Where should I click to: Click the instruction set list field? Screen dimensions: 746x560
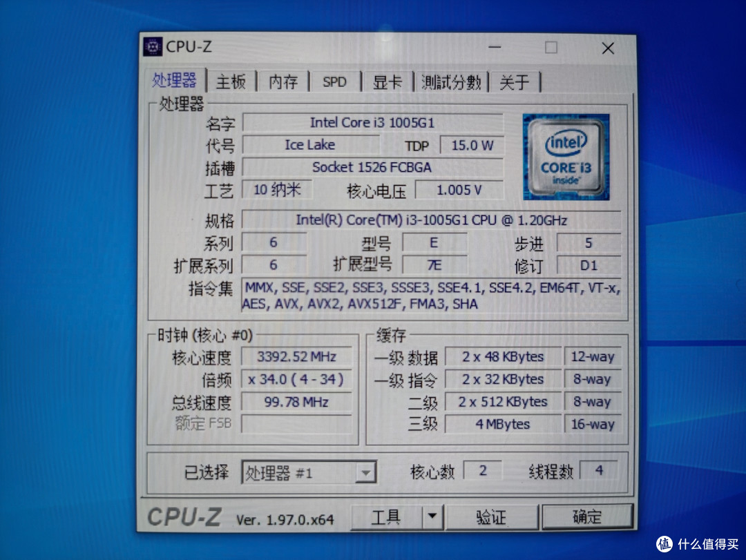pyautogui.click(x=431, y=296)
